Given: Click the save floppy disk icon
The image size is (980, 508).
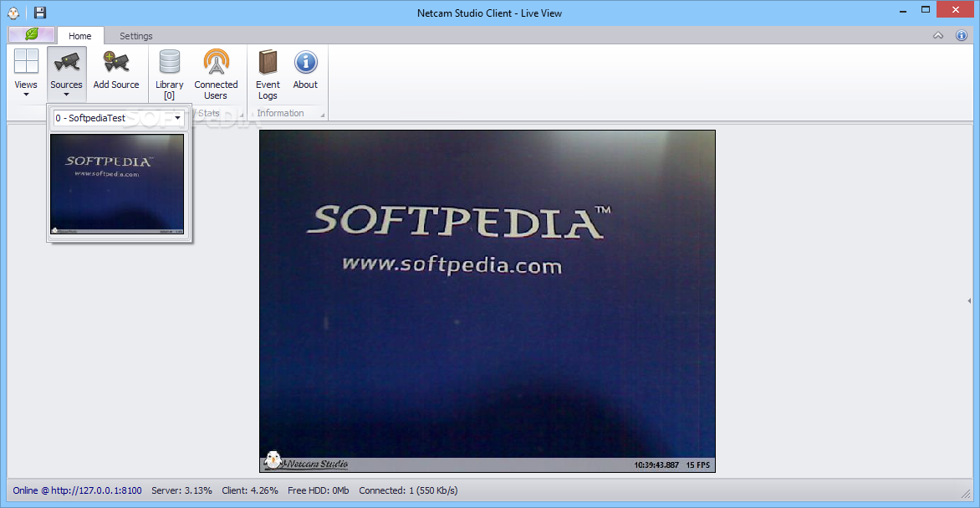Looking at the screenshot, I should coord(39,13).
